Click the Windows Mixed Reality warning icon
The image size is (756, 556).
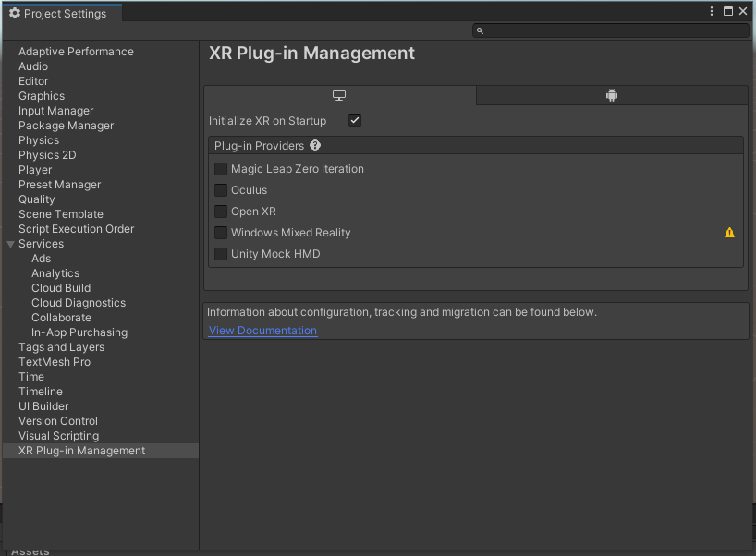coord(729,233)
